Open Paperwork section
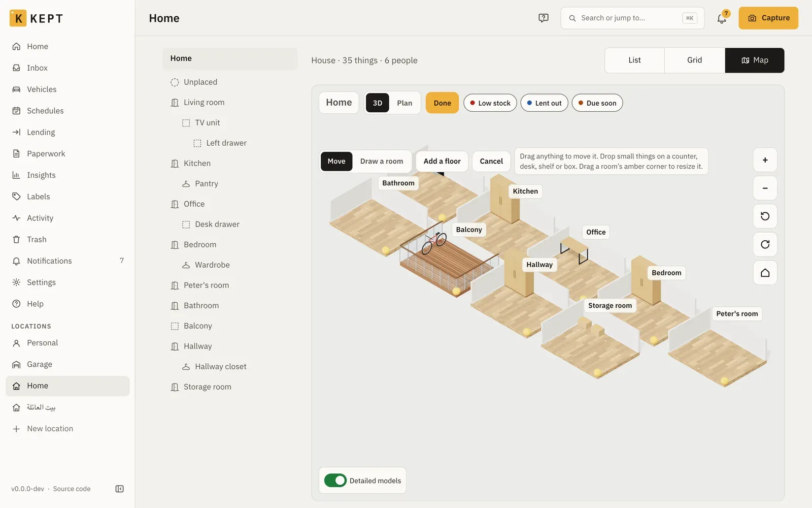 point(67,153)
